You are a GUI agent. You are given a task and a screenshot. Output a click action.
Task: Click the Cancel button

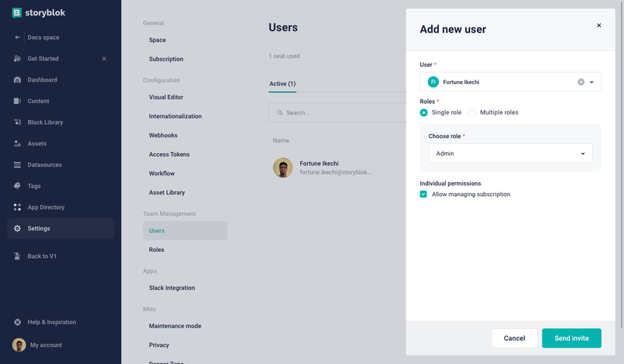point(514,339)
